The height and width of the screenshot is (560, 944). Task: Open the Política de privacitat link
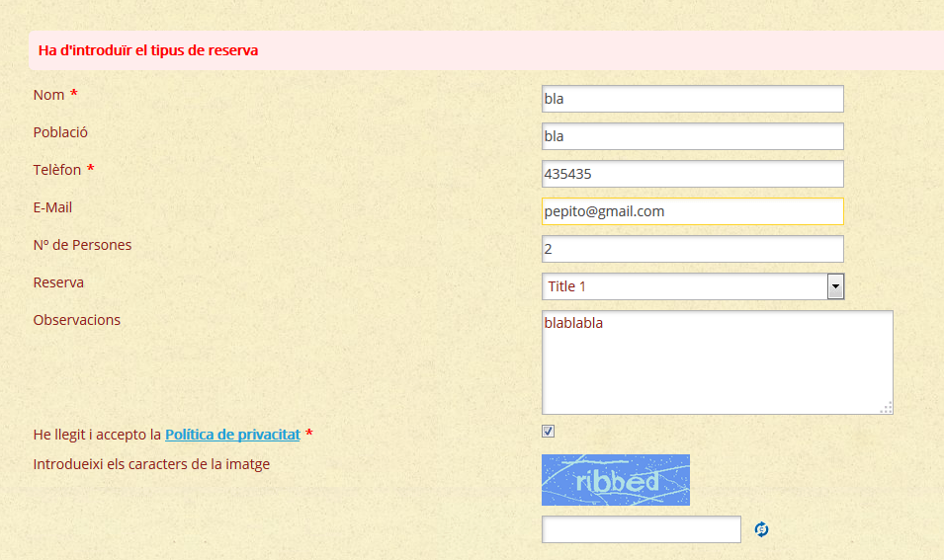tap(232, 435)
